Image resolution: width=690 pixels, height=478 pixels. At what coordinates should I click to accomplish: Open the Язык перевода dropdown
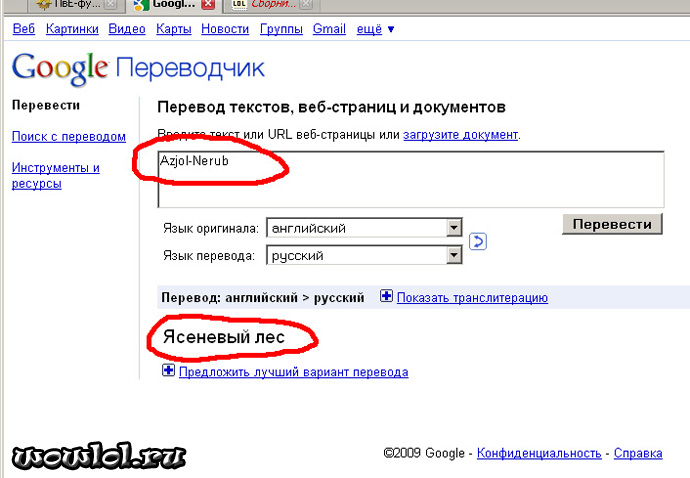click(364, 255)
